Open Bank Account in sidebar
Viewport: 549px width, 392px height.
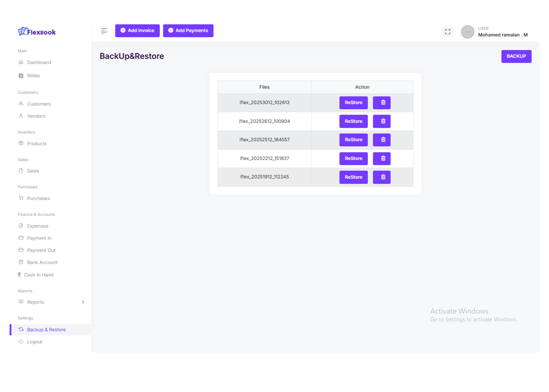(x=42, y=263)
